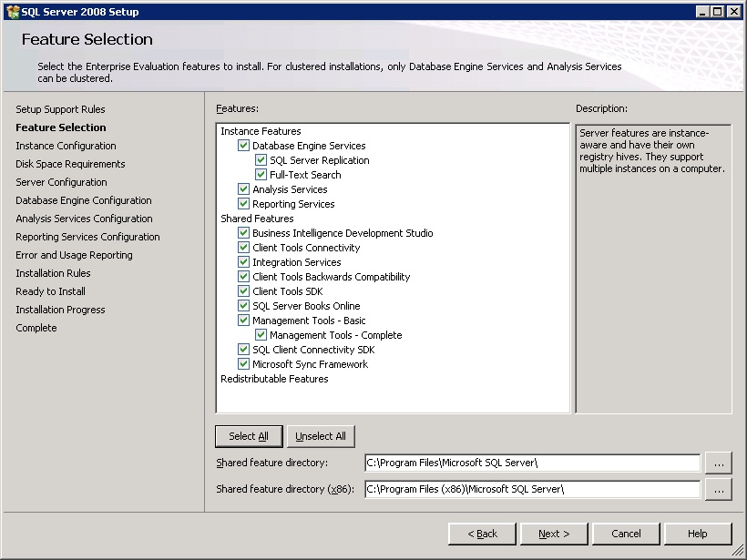Click the Unselect All button

[x=321, y=436]
